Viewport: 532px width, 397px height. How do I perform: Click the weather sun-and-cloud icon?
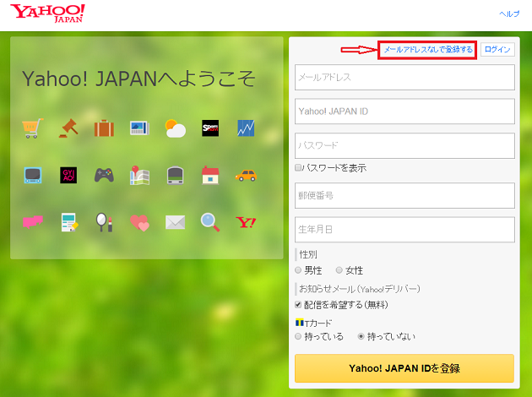pos(175,128)
